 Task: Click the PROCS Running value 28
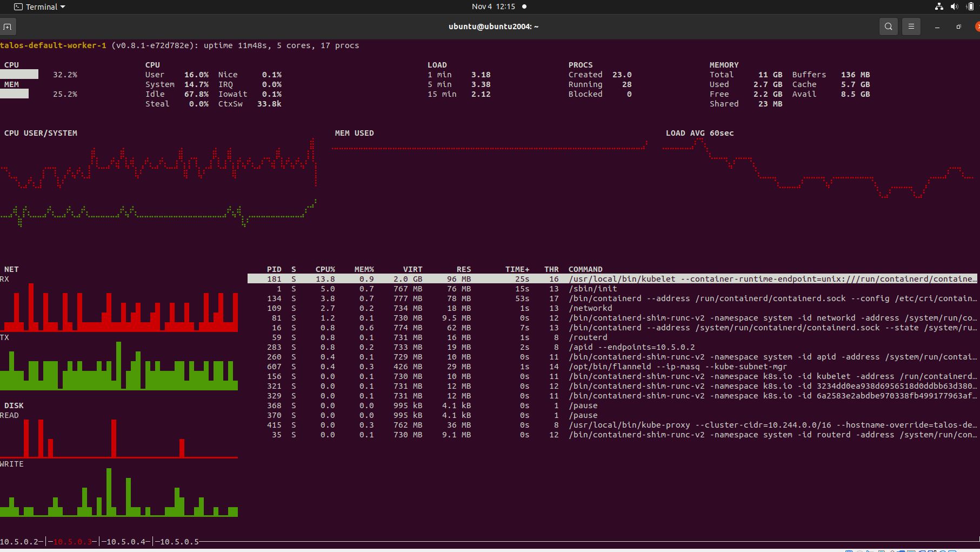(626, 84)
